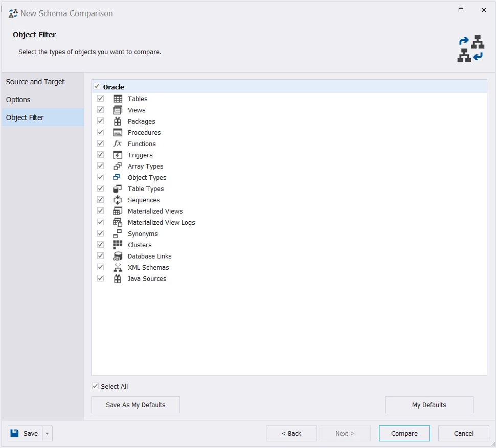The height and width of the screenshot is (448, 496).
Task: Start comparison with Compare button
Action: [x=404, y=434]
